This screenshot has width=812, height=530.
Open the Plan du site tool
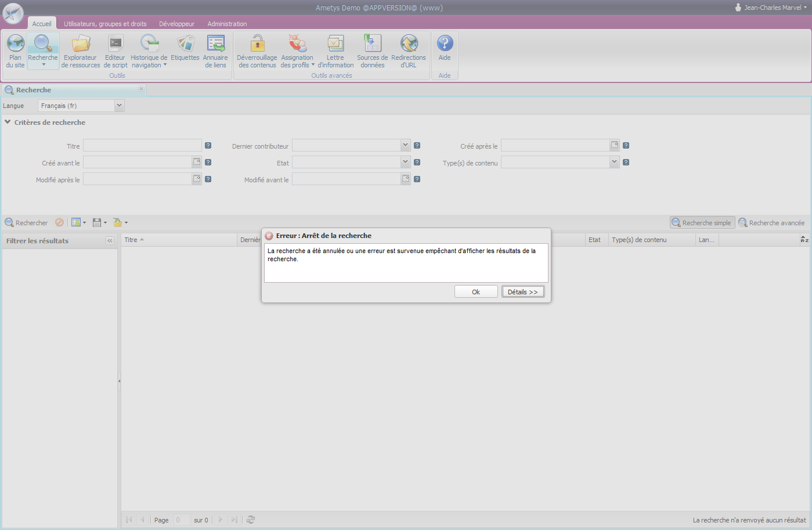click(15, 51)
